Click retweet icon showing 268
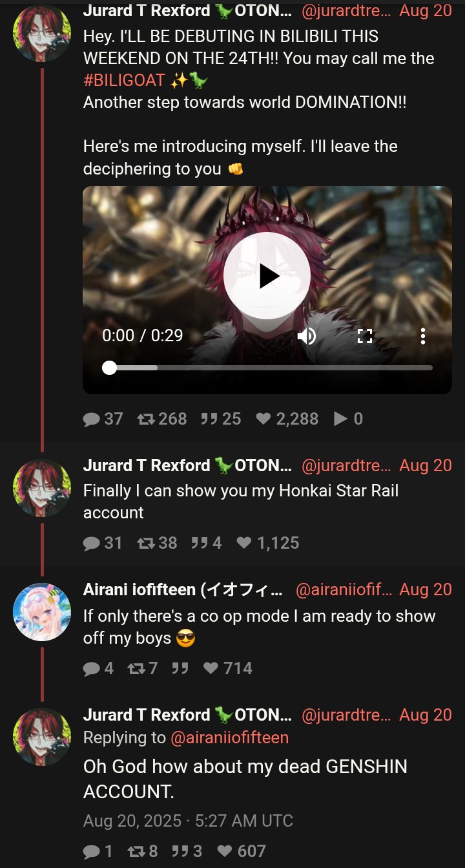 tap(146, 419)
